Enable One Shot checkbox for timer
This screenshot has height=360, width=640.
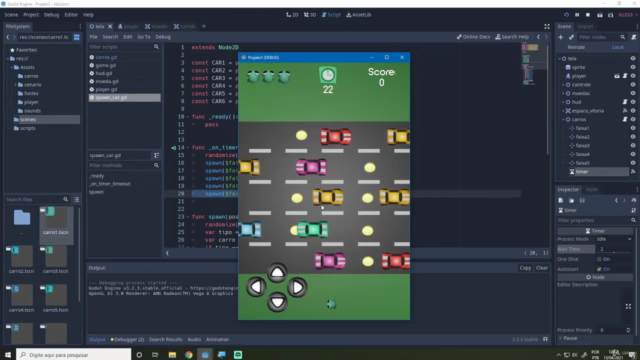click(x=599, y=259)
